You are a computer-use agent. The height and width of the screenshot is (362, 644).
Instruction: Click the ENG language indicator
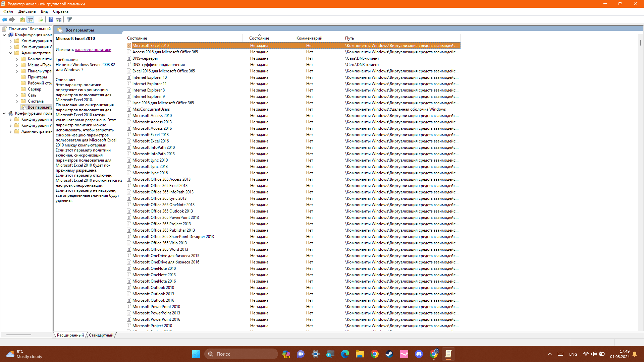(x=573, y=354)
